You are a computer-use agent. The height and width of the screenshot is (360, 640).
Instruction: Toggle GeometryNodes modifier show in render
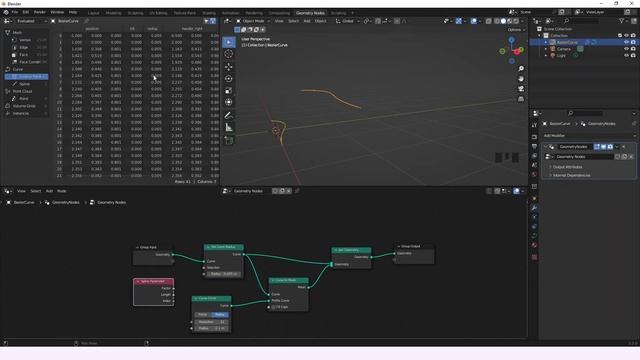(x=610, y=147)
